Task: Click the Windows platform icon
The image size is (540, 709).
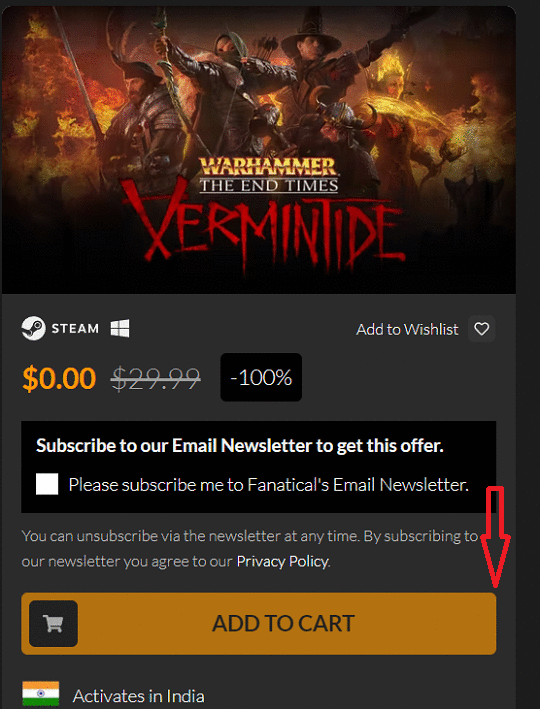Action: click(120, 328)
